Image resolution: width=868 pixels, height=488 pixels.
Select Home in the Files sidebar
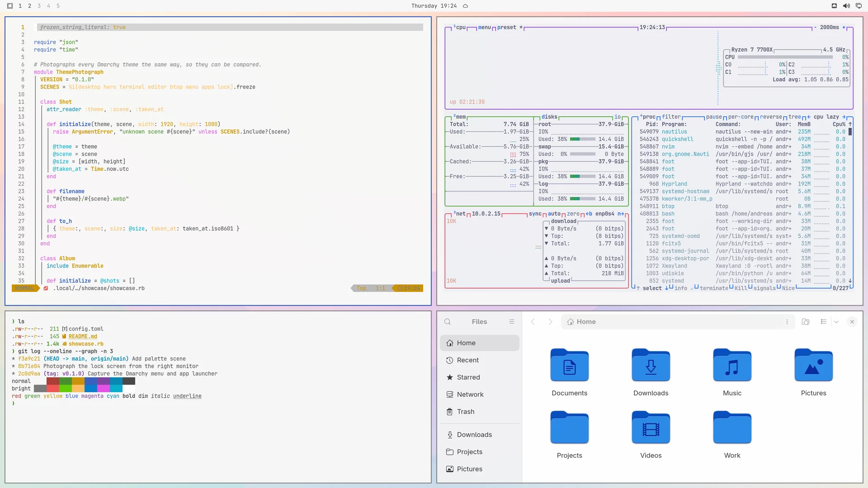pos(480,343)
